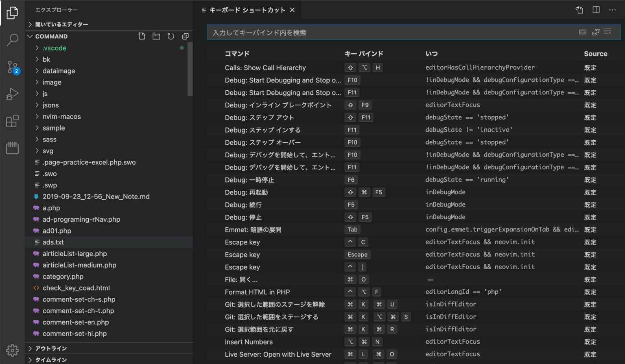Open More Actions with the ellipsis menu
The image size is (625, 364).
click(x=612, y=10)
